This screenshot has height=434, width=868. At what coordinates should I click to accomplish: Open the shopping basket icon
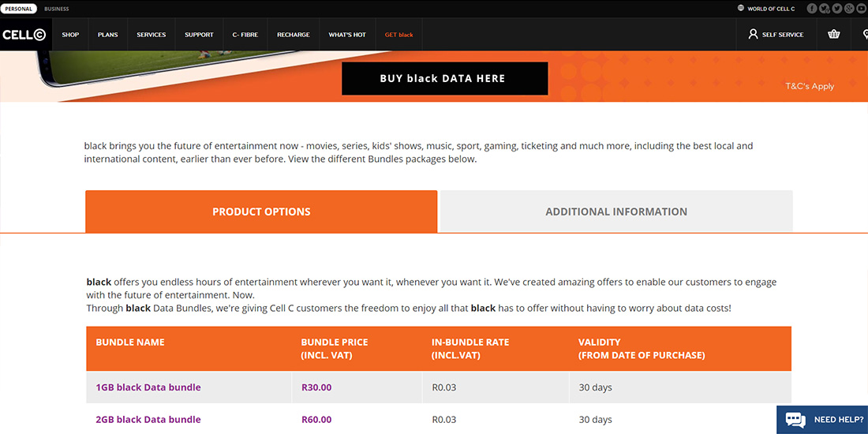(x=834, y=34)
